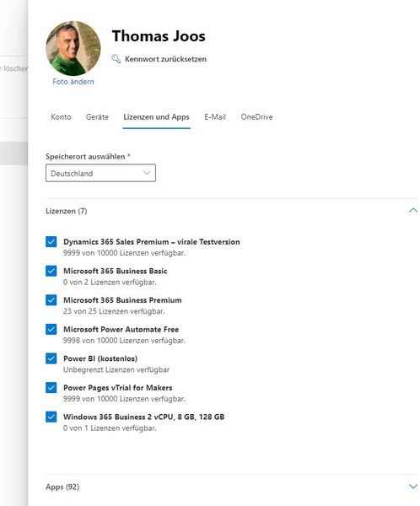The height and width of the screenshot is (506, 420).
Task: Uncheck Microsoft 365 Business Basic license
Action: [51, 271]
